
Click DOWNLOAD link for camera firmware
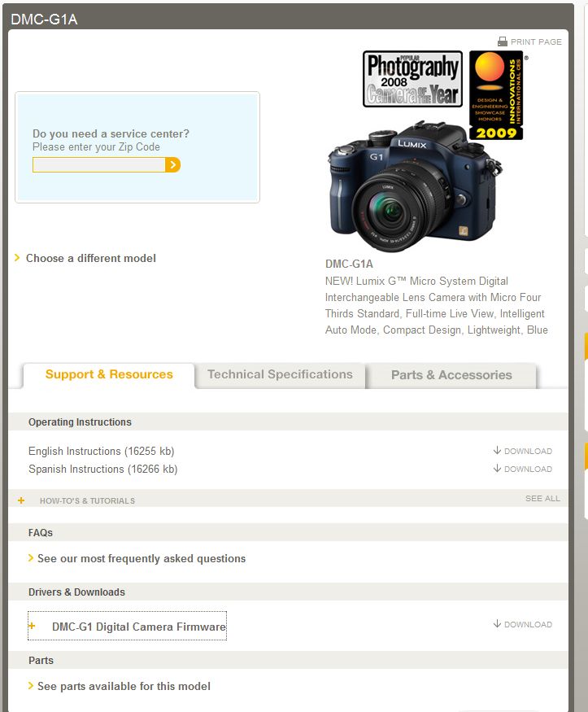point(528,624)
